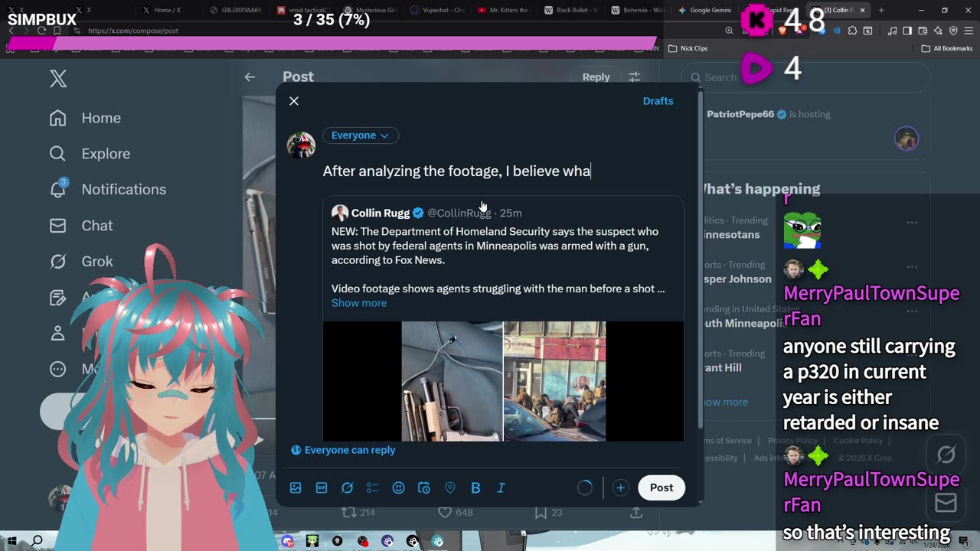Screen dimensions: 980x551
Task: Open options for Minnesotans trend
Action: [x=911, y=223]
